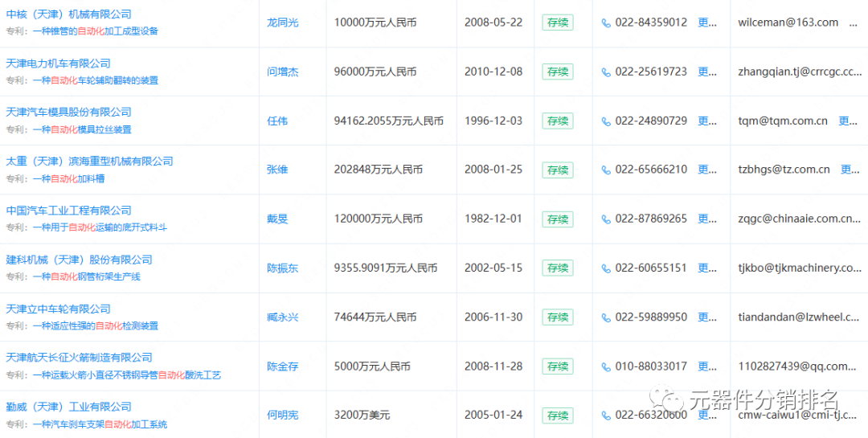
Task: Open company 中国汽车工业工程有限公司
Action: [68, 211]
